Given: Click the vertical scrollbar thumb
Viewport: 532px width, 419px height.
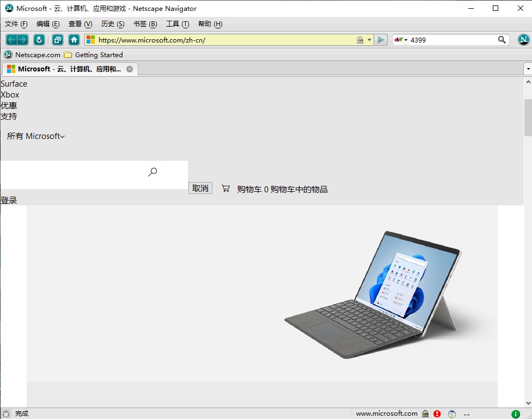Looking at the screenshot, I should point(528,117).
